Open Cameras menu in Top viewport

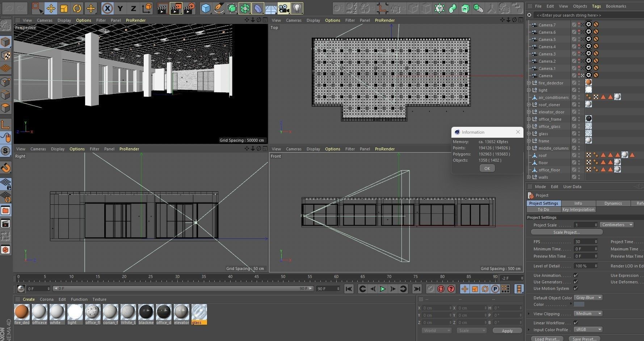[x=294, y=20]
